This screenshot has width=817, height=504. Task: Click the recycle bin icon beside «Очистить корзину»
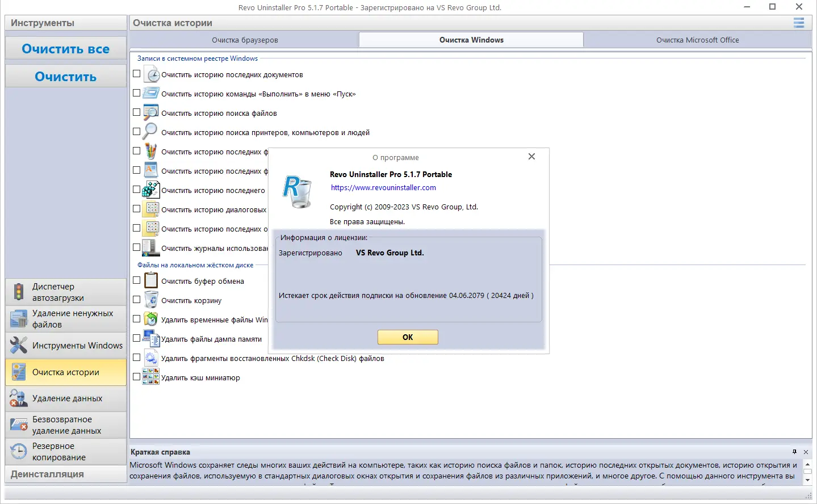click(x=151, y=300)
